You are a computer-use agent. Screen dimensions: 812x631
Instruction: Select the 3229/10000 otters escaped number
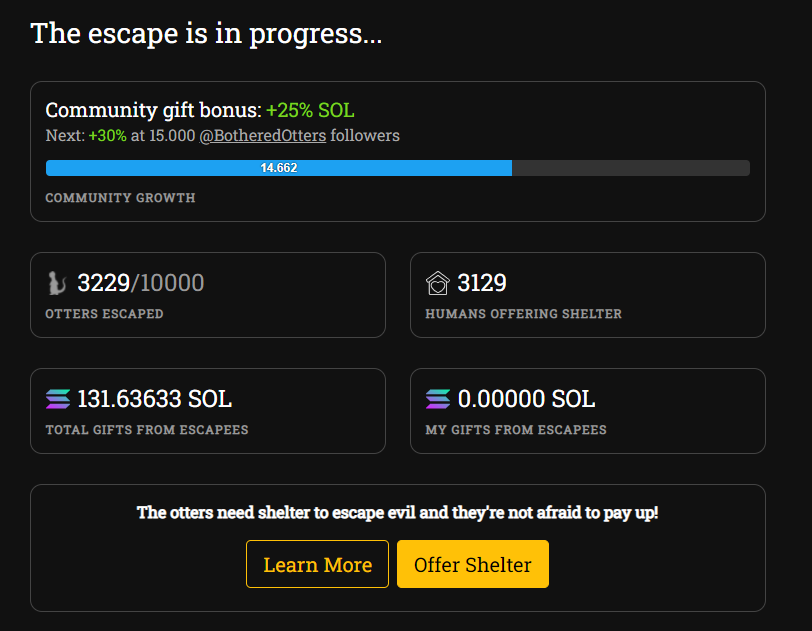(140, 283)
